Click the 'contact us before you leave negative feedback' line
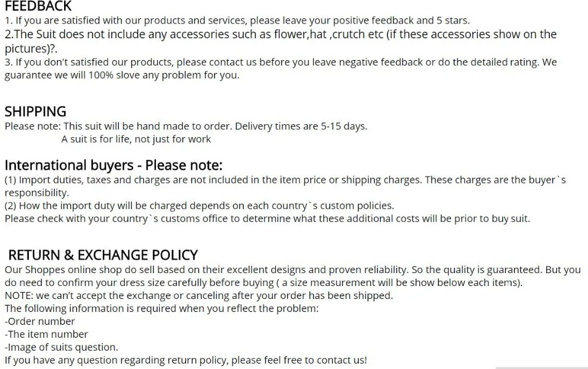The image size is (588, 369). (x=280, y=62)
